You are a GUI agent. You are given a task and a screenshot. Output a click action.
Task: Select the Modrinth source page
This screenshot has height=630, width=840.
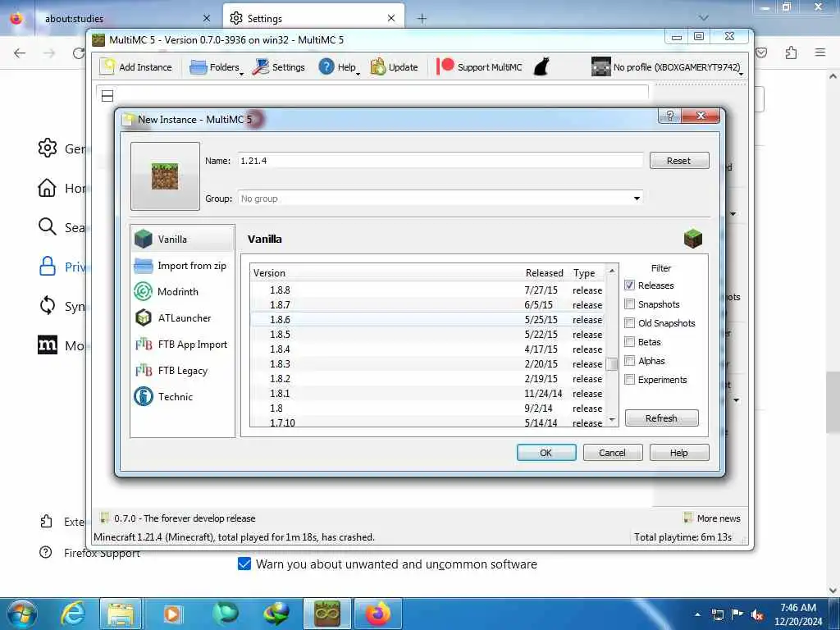click(182, 291)
